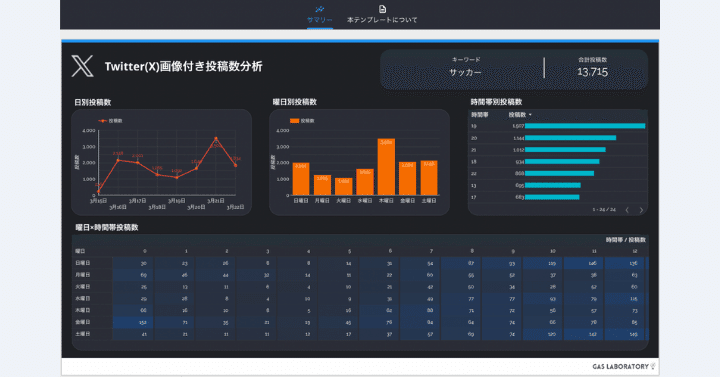Click the サマリー chart icon
Viewport: 720px width, 377px height.
tap(320, 9)
